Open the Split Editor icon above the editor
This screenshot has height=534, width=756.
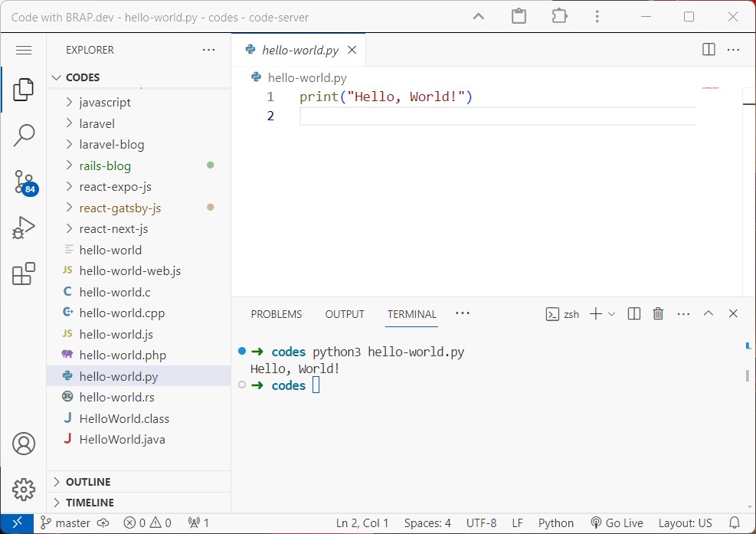coord(707,49)
